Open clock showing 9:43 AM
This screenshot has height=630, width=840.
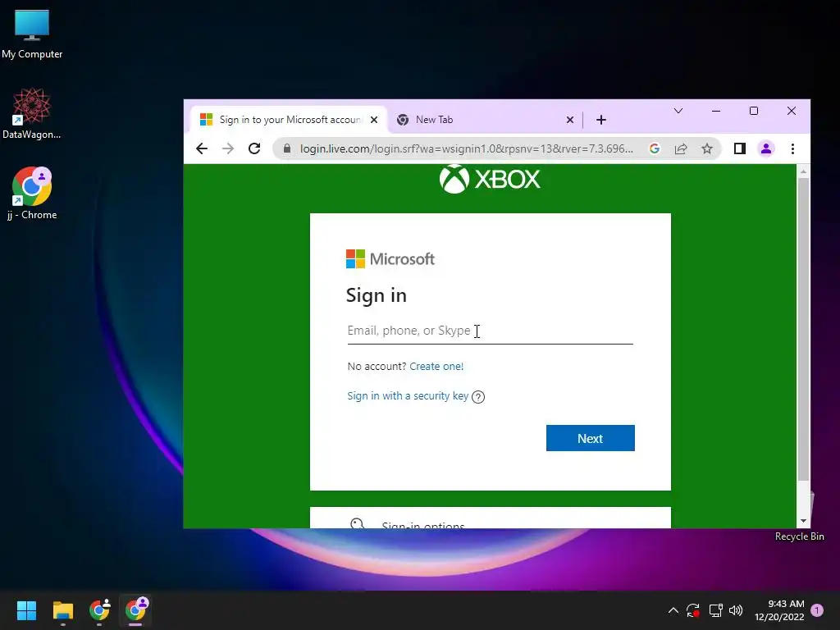pos(779,610)
